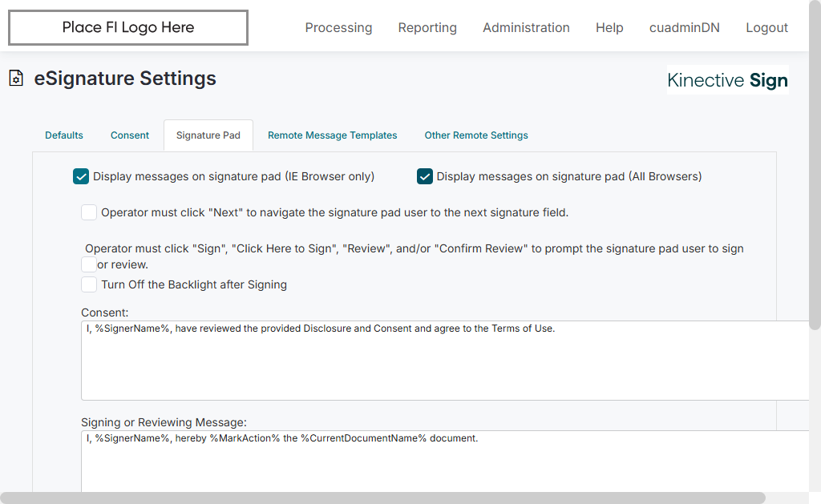The width and height of the screenshot is (821, 504).
Task: Click the horizontal scrollbar at the bottom
Action: click(x=383, y=498)
